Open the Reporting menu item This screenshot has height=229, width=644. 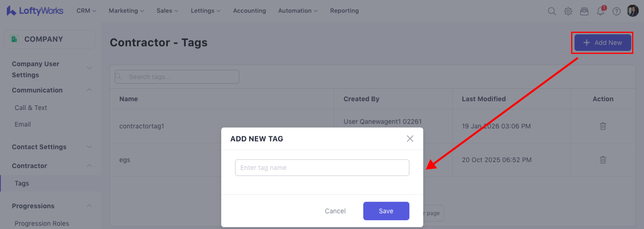click(x=344, y=11)
